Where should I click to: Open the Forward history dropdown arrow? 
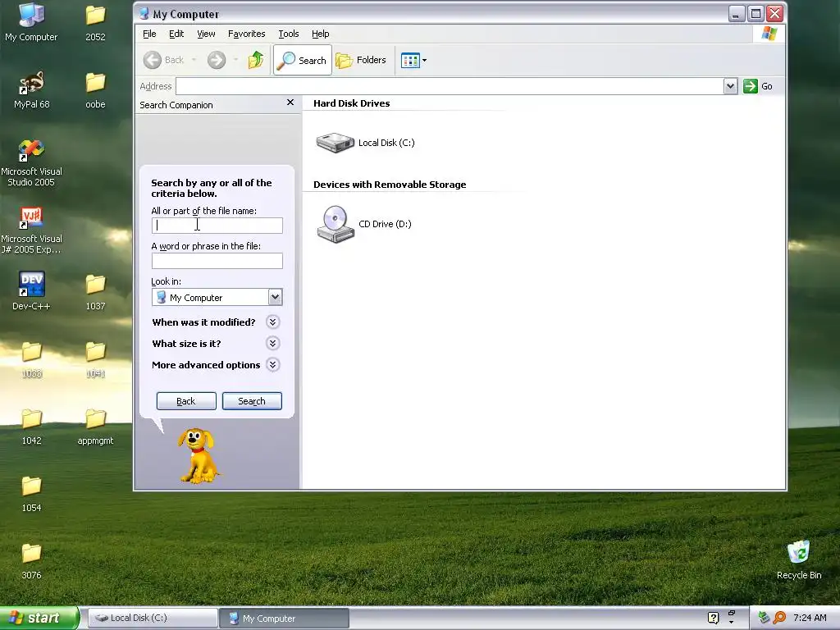click(x=235, y=60)
